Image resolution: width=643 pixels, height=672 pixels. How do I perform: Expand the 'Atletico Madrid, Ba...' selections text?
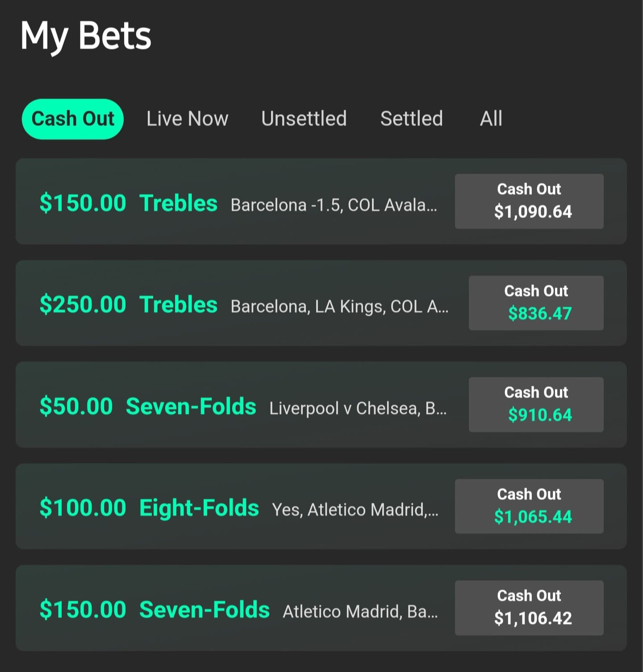point(360,611)
